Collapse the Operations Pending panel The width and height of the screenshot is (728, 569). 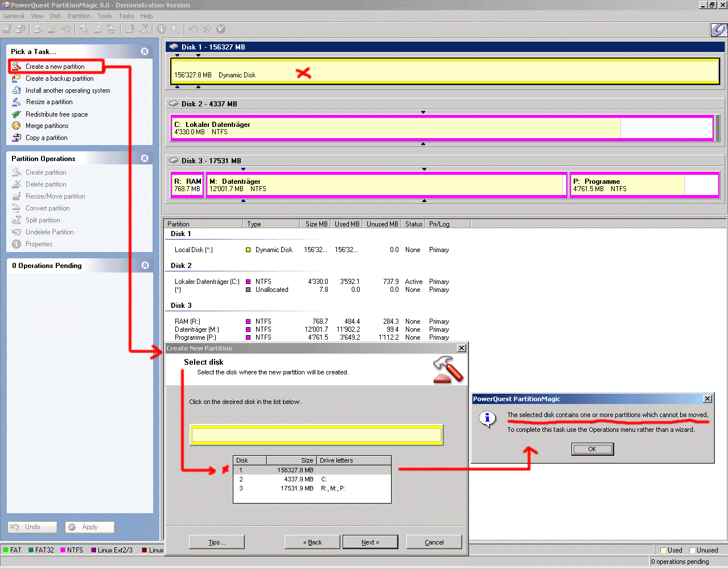click(x=145, y=265)
